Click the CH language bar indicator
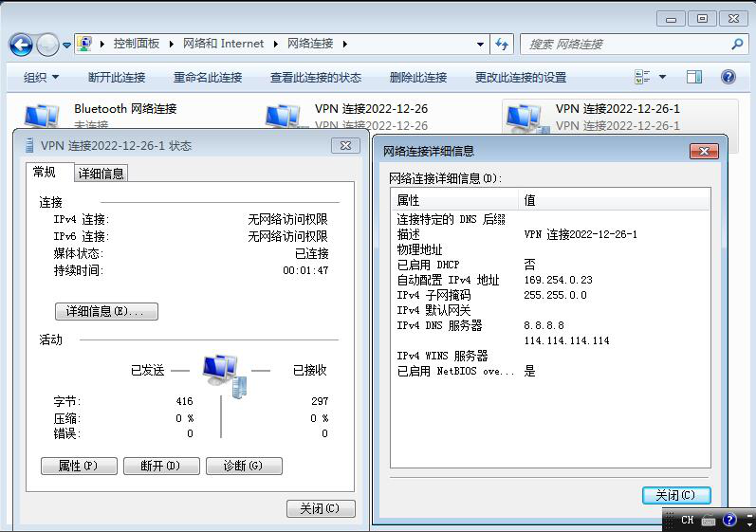 (x=687, y=521)
